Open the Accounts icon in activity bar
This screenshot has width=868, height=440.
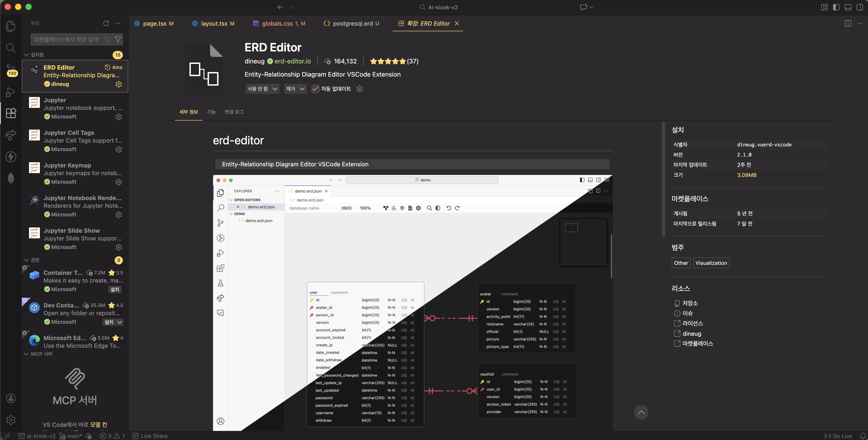click(11, 398)
